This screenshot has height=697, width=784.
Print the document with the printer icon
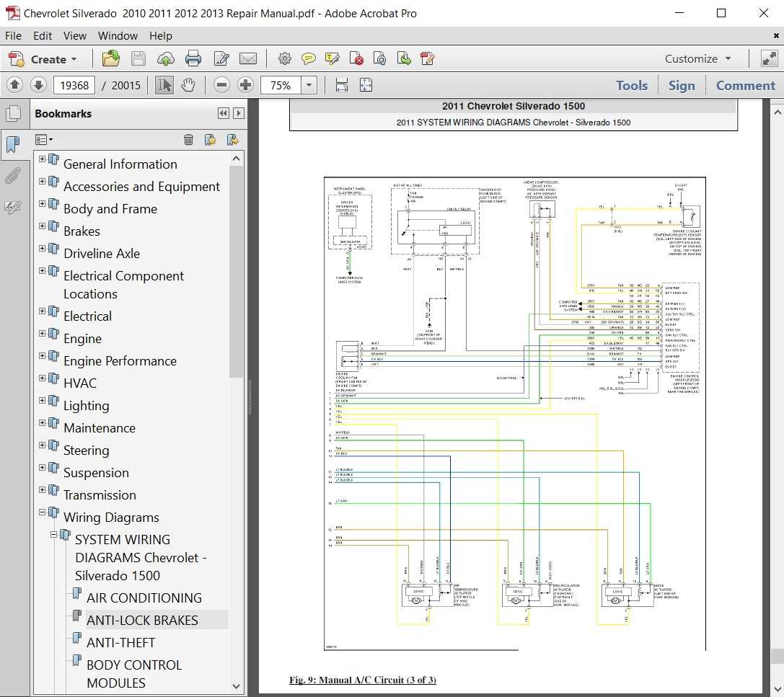(x=193, y=59)
